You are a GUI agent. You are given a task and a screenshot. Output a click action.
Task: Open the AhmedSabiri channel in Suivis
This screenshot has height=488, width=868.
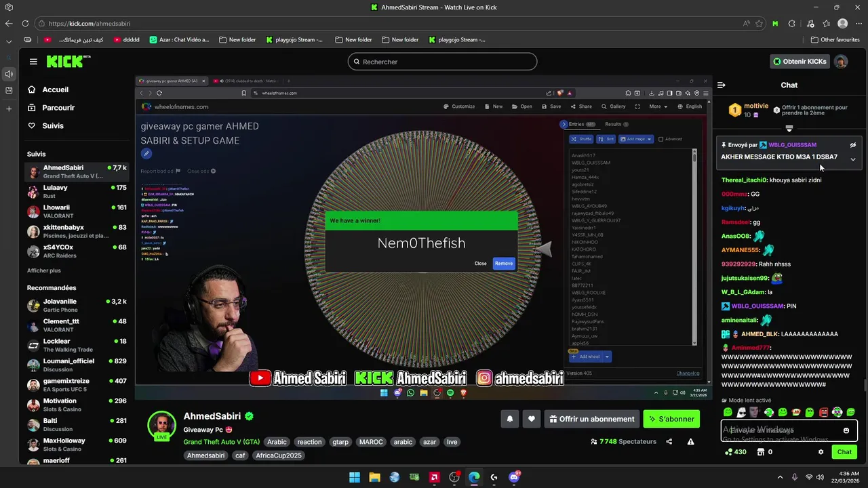click(77, 171)
